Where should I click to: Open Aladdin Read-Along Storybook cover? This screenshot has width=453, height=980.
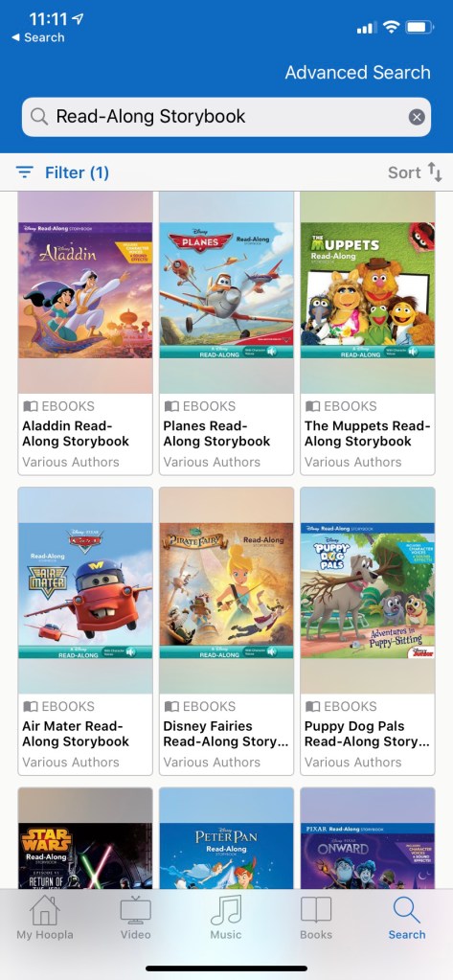(85, 290)
